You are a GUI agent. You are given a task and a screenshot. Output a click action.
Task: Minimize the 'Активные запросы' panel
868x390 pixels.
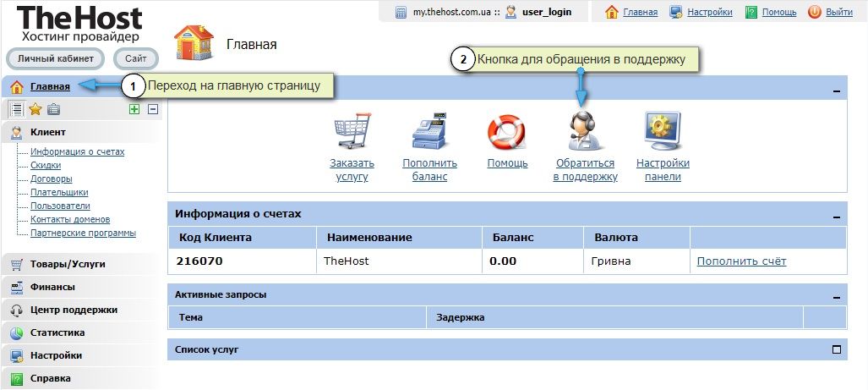coord(837,298)
